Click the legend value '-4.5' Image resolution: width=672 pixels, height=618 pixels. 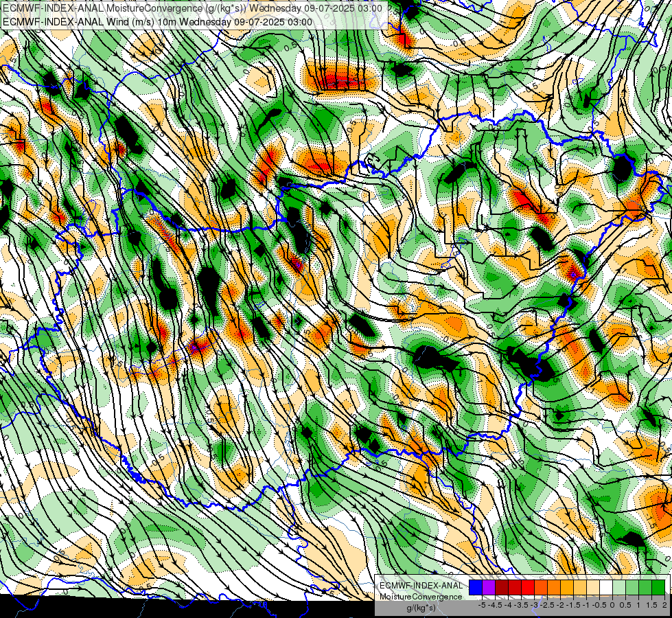pyautogui.click(x=495, y=605)
